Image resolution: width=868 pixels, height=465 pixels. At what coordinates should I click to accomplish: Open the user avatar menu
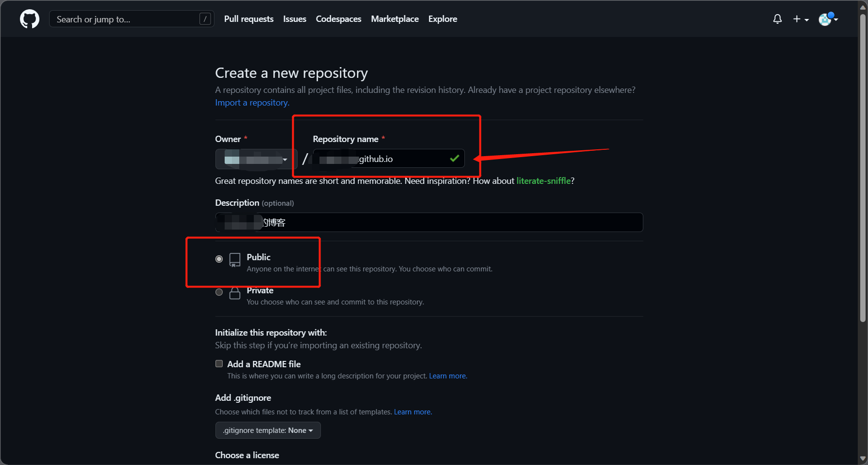tap(829, 19)
